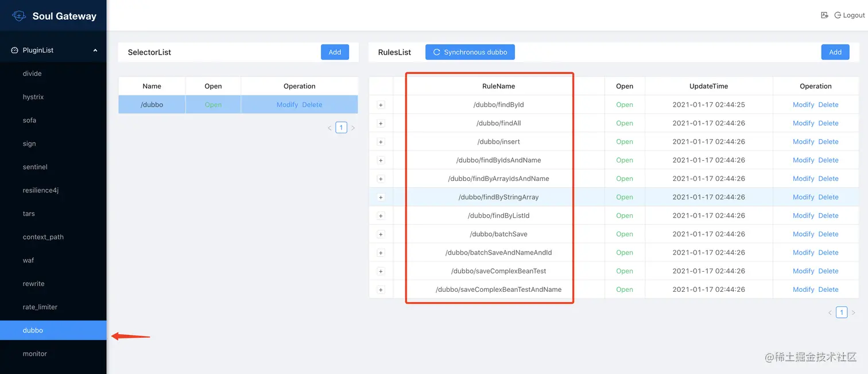Modify the /dubbo/findAll rule
Screen dimensions: 868x374
click(x=803, y=123)
